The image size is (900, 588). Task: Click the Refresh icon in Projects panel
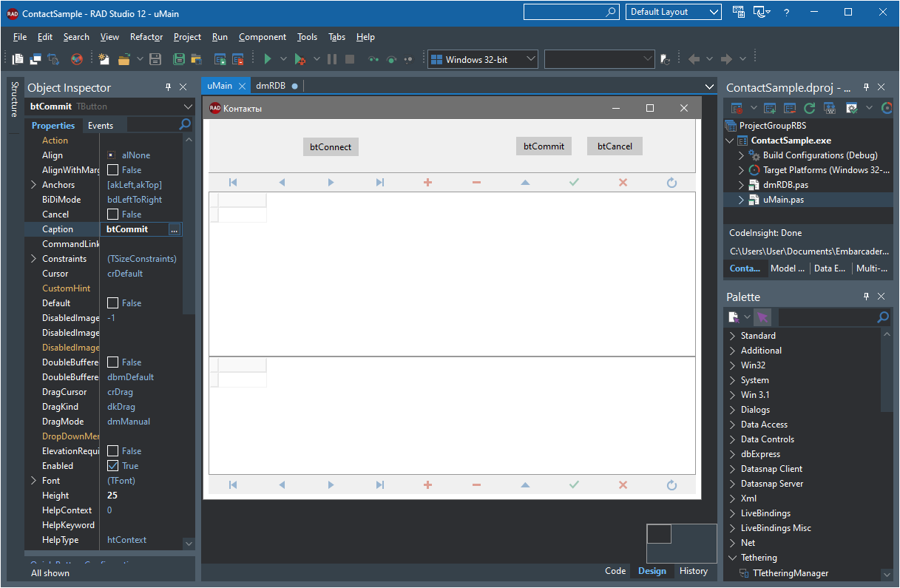coord(809,108)
